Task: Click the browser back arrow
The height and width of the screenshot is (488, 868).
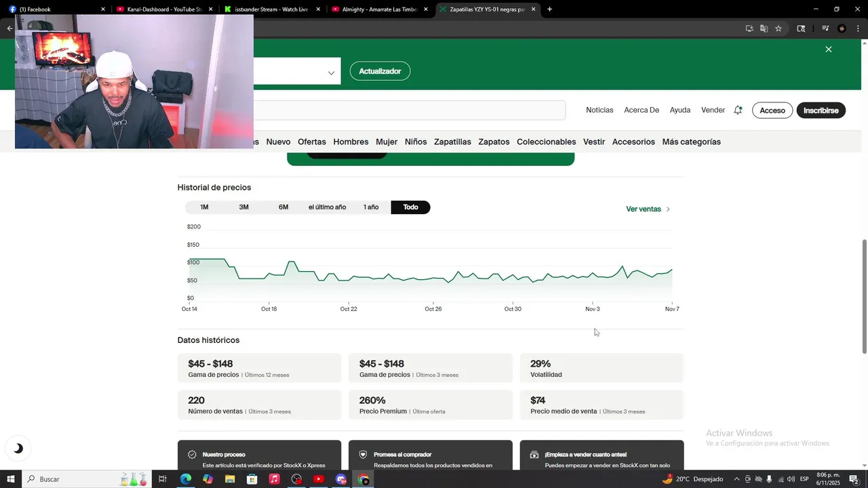Action: [x=9, y=28]
